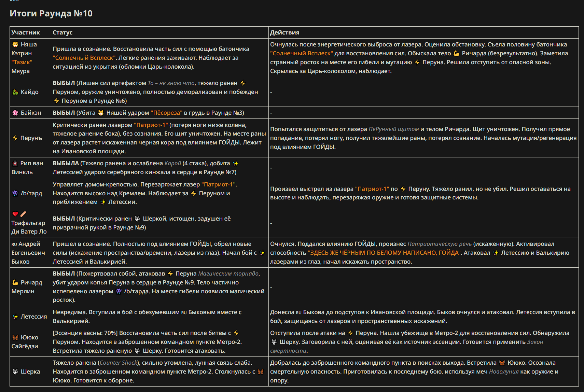Click the flexed biceps emoji beside Ричард Мерлин name
Screen dimensions: 584x392
tap(15, 282)
